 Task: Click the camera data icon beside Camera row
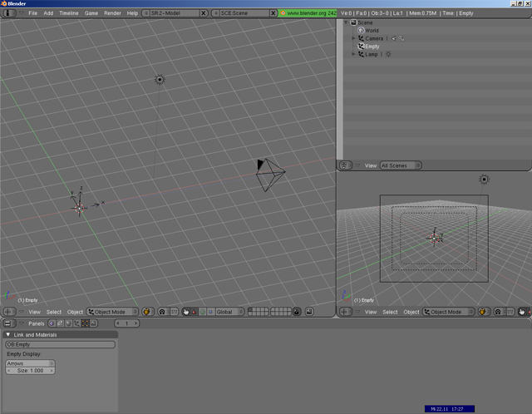coord(393,38)
